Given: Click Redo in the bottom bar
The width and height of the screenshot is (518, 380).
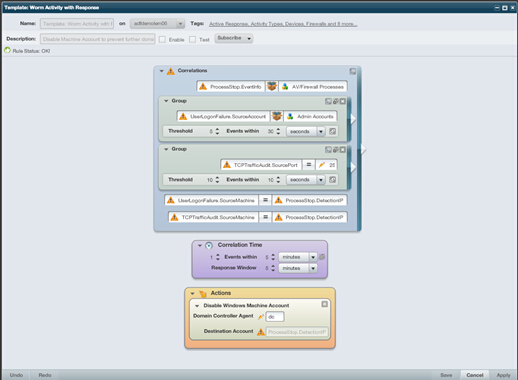Looking at the screenshot, I should pos(45,375).
